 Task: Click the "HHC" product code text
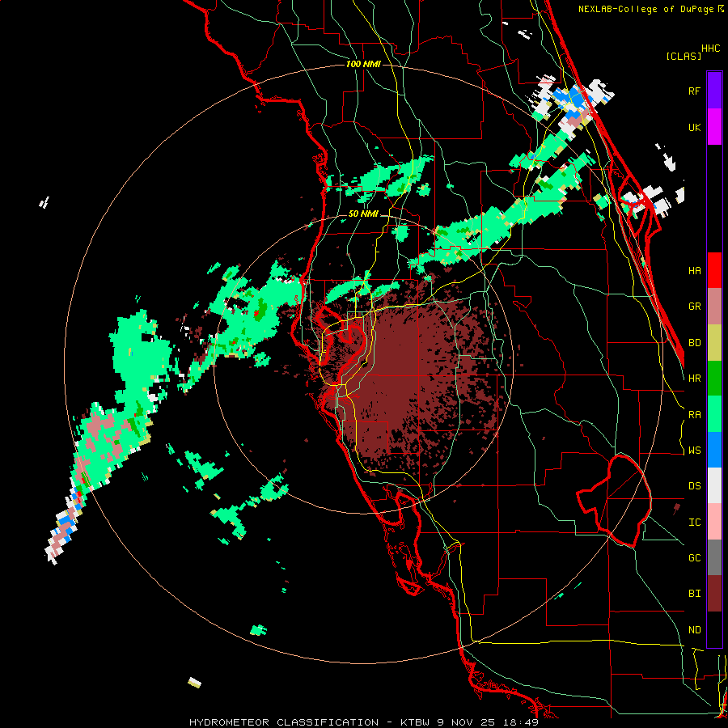click(x=710, y=49)
